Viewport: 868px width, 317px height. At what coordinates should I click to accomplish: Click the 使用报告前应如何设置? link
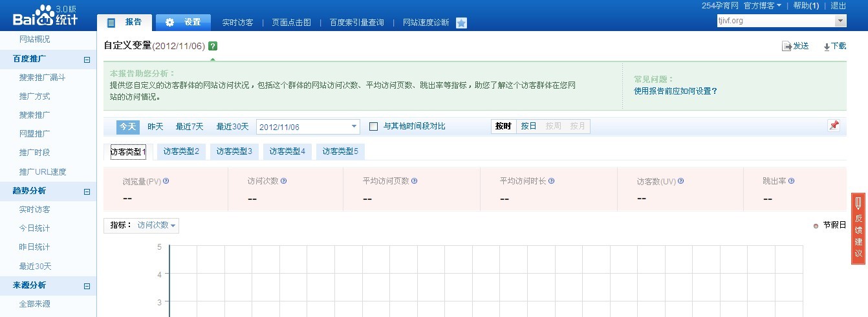[x=675, y=91]
